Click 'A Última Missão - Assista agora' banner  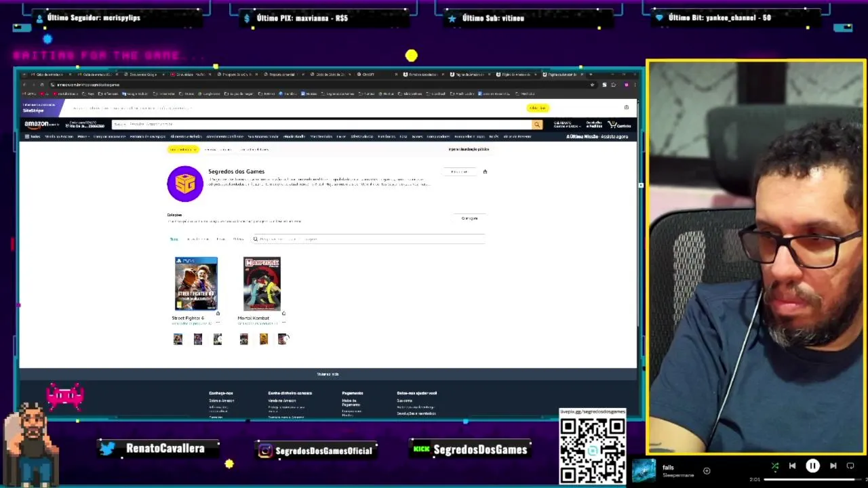(597, 137)
